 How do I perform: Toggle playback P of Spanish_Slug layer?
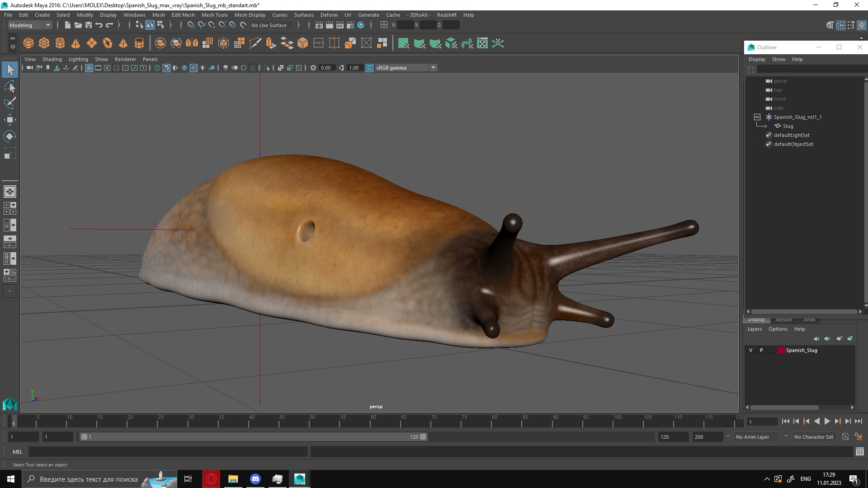761,350
